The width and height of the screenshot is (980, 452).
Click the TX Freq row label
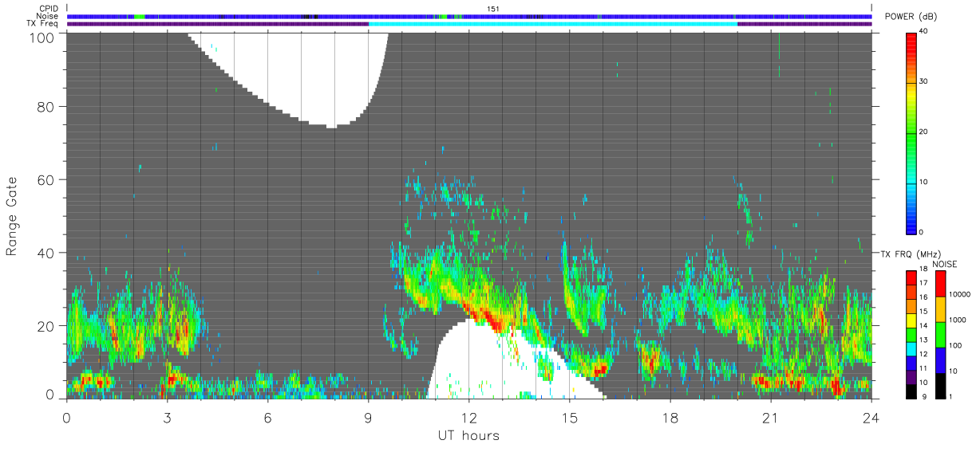[43, 23]
